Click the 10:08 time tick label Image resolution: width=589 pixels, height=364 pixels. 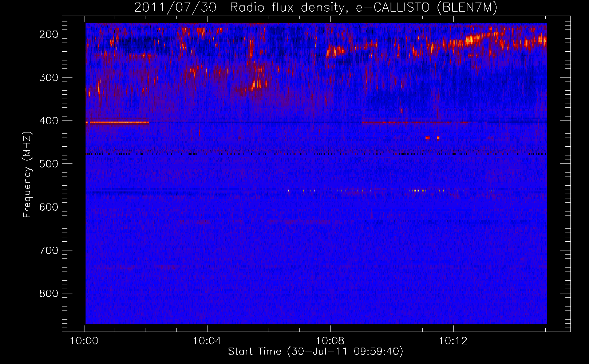click(x=330, y=341)
